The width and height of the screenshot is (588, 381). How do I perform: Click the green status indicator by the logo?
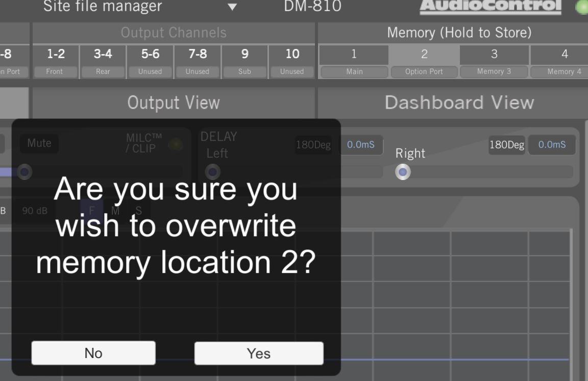click(x=582, y=8)
